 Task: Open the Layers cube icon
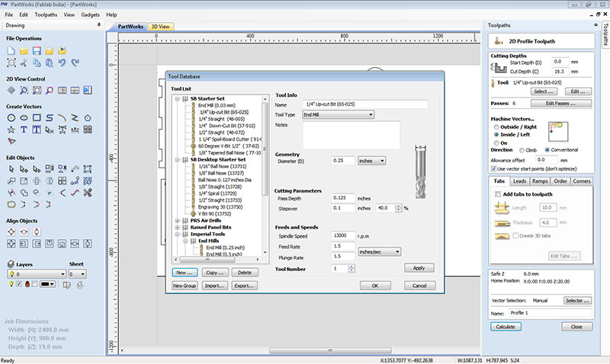11,263
